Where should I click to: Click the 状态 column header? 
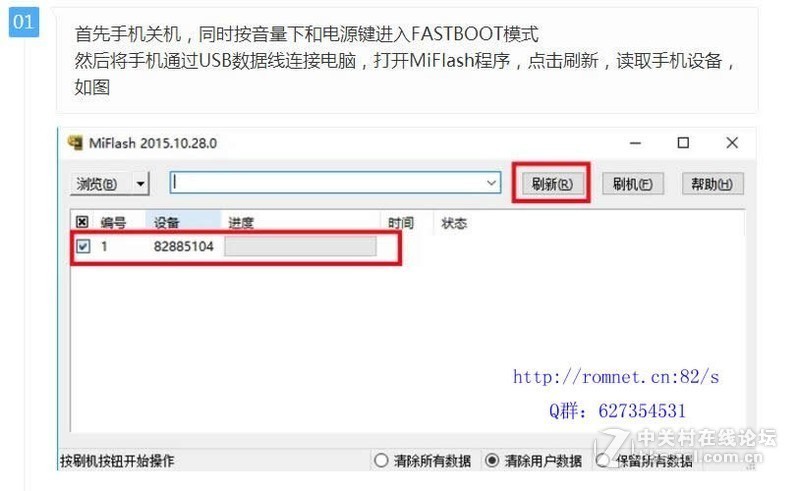click(x=454, y=223)
